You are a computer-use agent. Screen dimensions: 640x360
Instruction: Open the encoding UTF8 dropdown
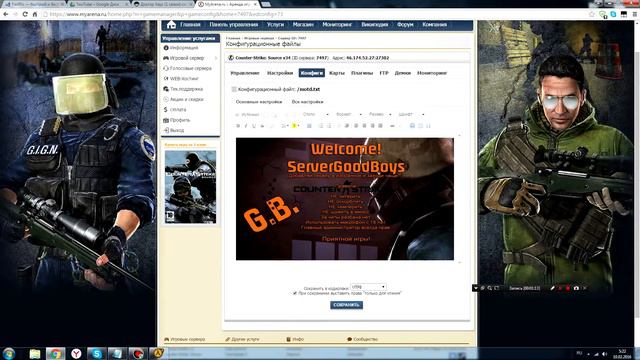(x=368, y=287)
